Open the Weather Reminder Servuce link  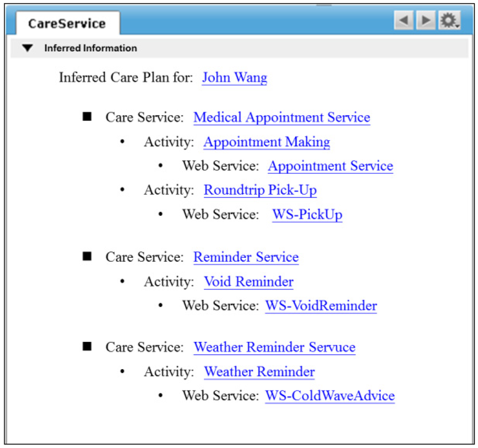point(274,347)
